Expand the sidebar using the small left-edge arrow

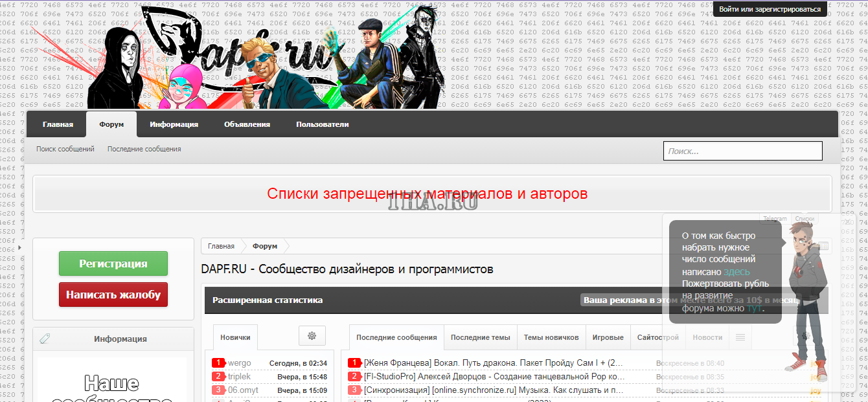(x=19, y=247)
